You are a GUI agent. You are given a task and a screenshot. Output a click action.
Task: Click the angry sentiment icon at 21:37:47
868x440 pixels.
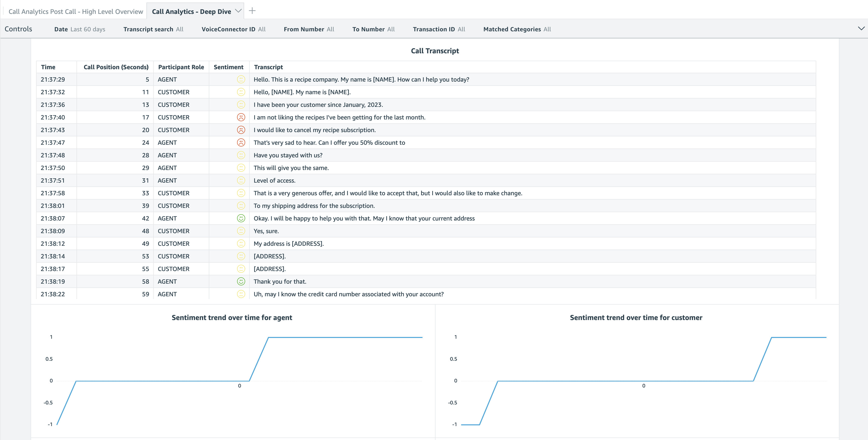point(241,142)
